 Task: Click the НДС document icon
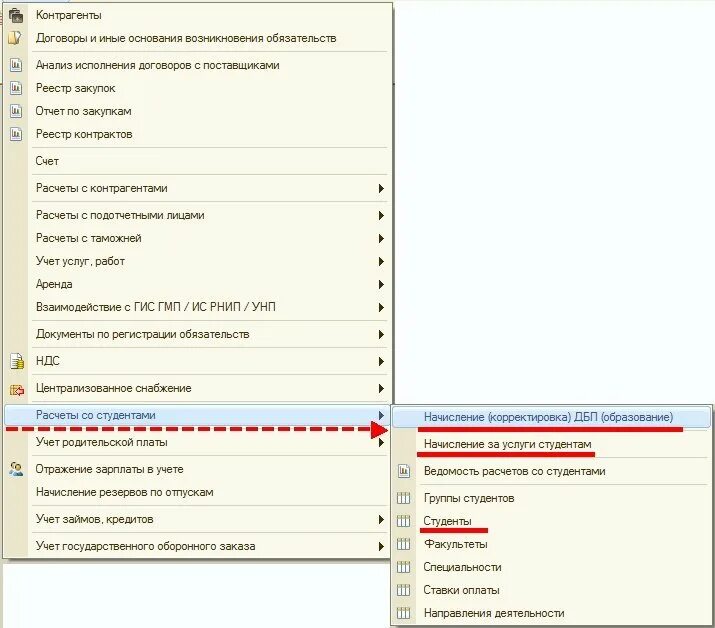click(x=17, y=361)
